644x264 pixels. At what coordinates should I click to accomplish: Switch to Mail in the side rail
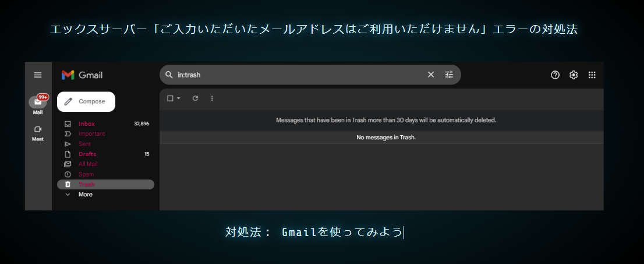click(x=38, y=105)
